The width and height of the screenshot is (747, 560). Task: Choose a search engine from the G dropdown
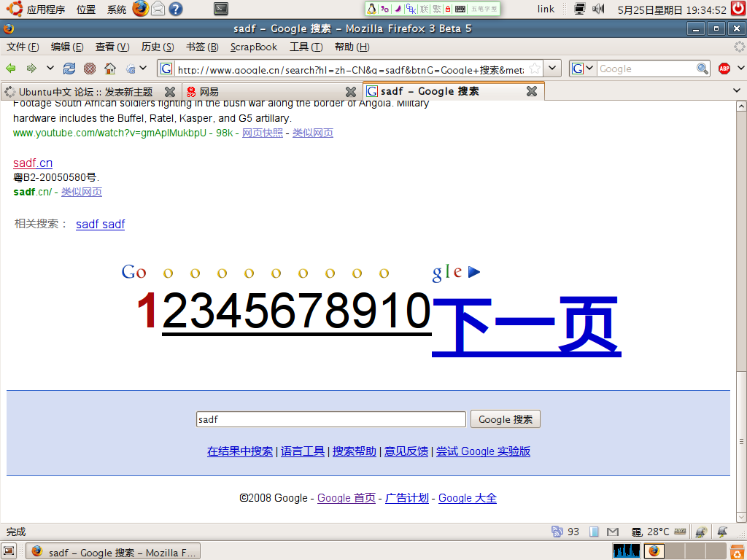582,69
